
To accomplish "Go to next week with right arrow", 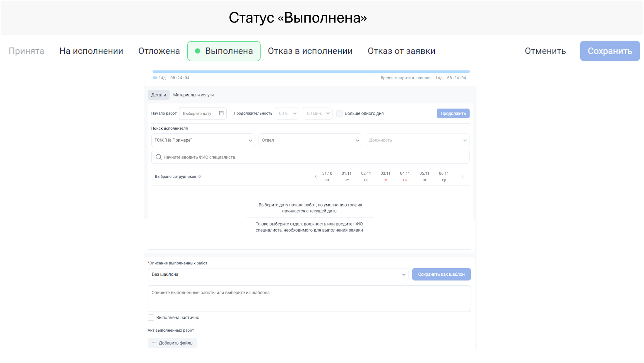I will coord(462,176).
